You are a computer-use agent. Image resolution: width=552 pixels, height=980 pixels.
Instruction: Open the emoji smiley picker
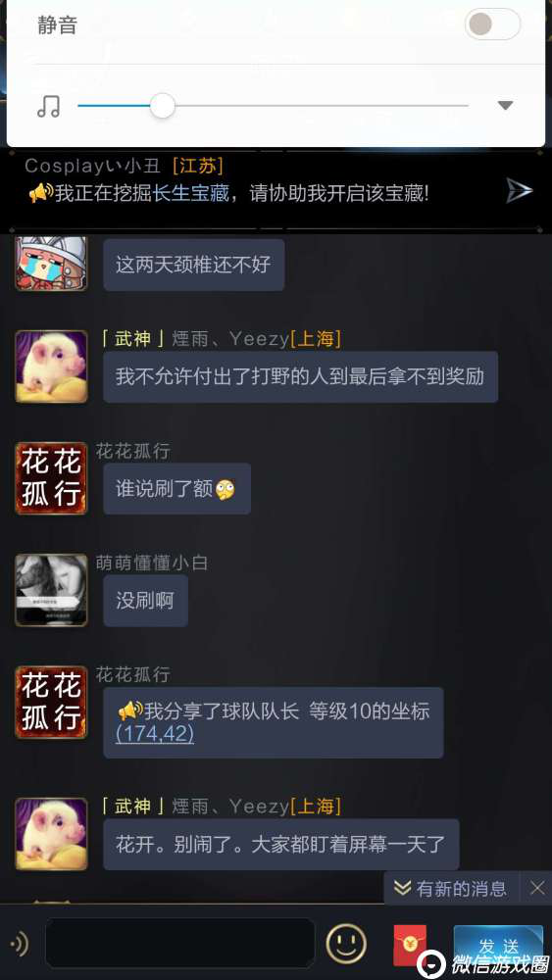(346, 943)
